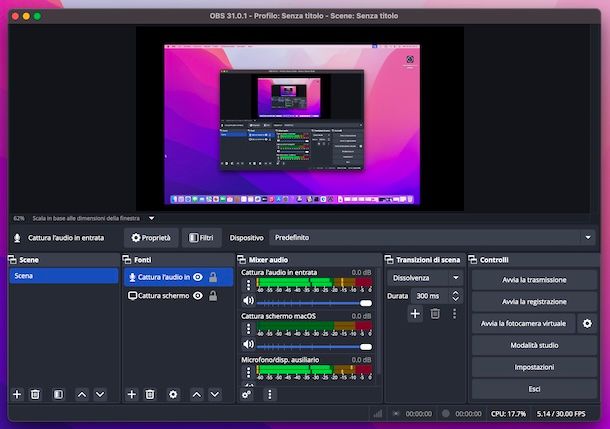Mute Cattura schermo macOS speaker
The image size is (610, 429).
click(x=248, y=344)
